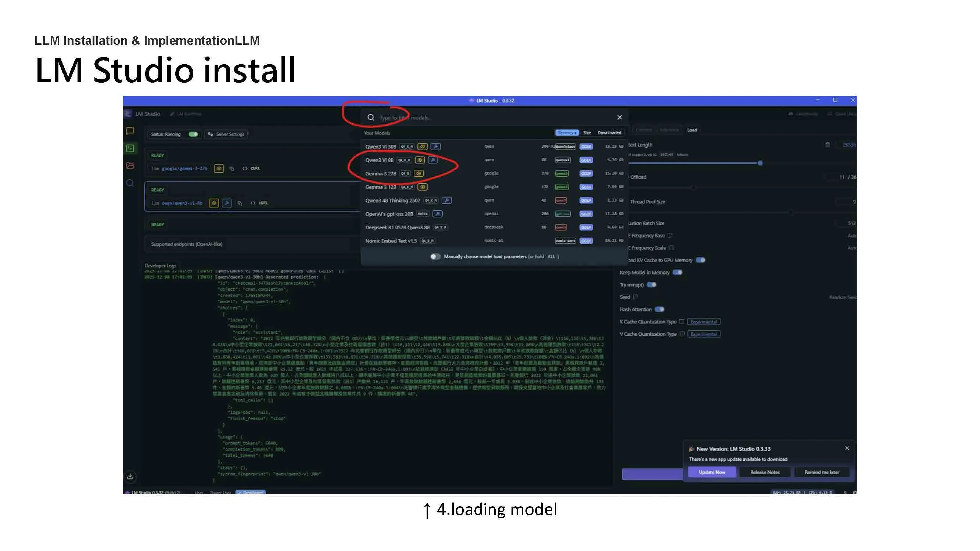Open Server Settings
The width and height of the screenshot is (980, 551).
[226, 134]
